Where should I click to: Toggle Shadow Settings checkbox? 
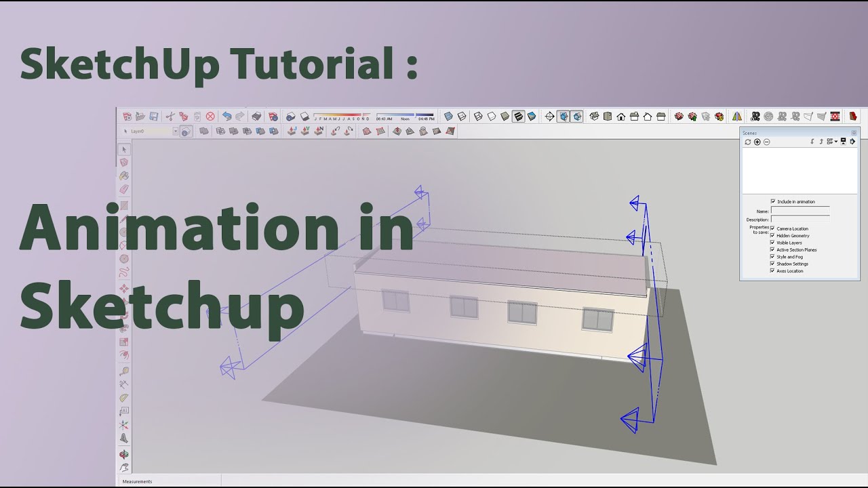coord(772,264)
